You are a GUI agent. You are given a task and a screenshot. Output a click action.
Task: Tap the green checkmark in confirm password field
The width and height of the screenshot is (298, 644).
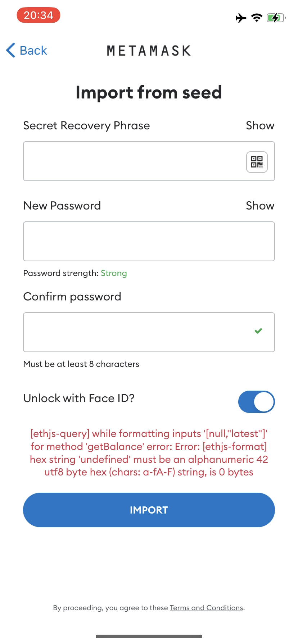pos(258,331)
